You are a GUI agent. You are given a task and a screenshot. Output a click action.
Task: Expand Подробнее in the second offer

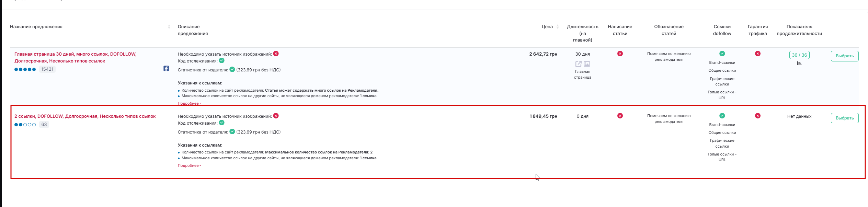pyautogui.click(x=189, y=165)
